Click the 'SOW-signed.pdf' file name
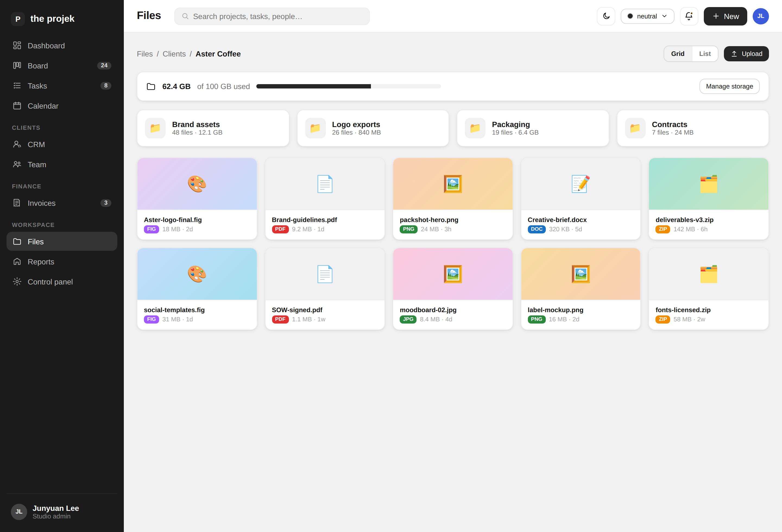This screenshot has width=782, height=532. pos(297,310)
